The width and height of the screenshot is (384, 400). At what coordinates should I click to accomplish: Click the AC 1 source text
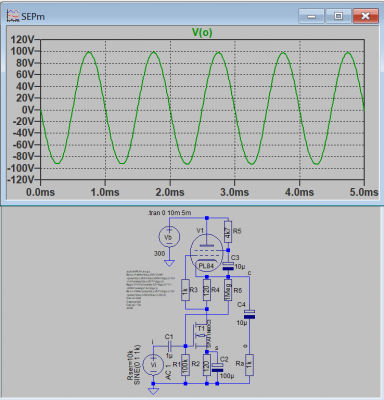click(x=168, y=371)
